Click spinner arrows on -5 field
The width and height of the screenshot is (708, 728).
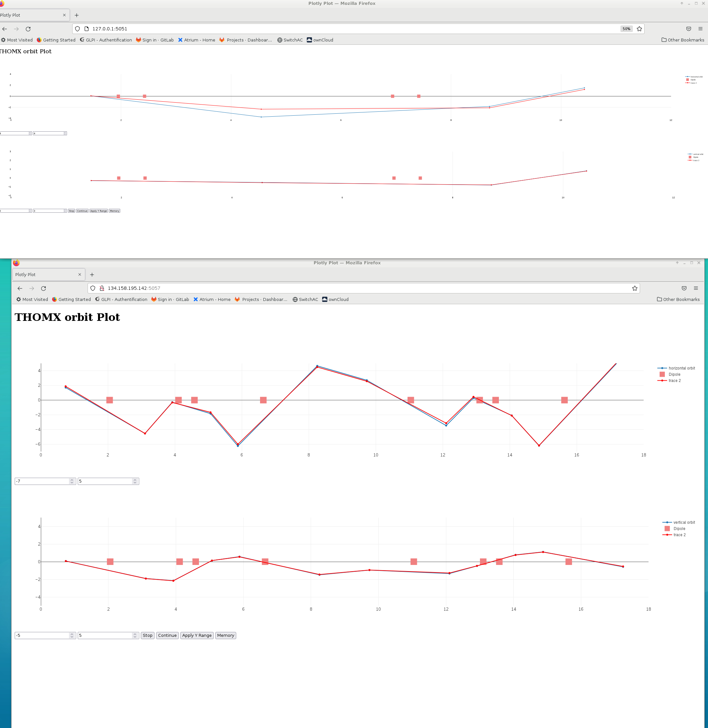click(x=72, y=636)
